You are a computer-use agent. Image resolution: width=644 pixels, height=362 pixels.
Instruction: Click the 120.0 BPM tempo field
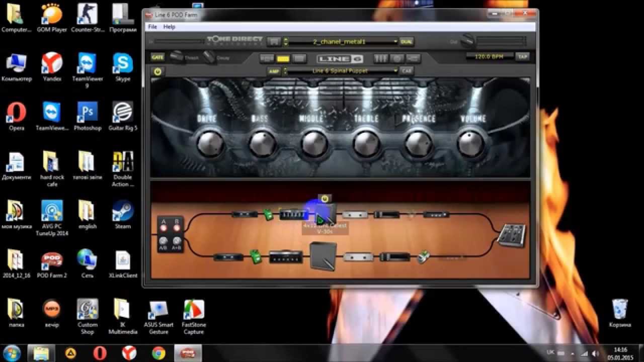point(490,56)
